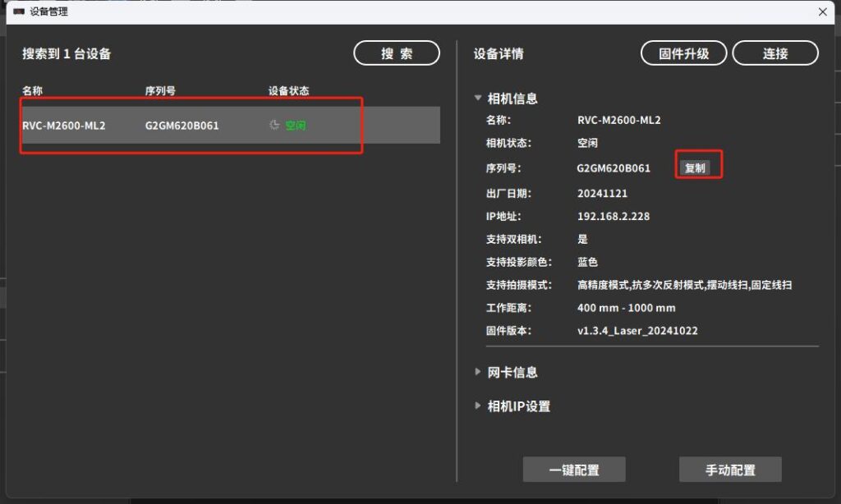
Task: Click the idle status spinner icon in device row
Action: (274, 126)
